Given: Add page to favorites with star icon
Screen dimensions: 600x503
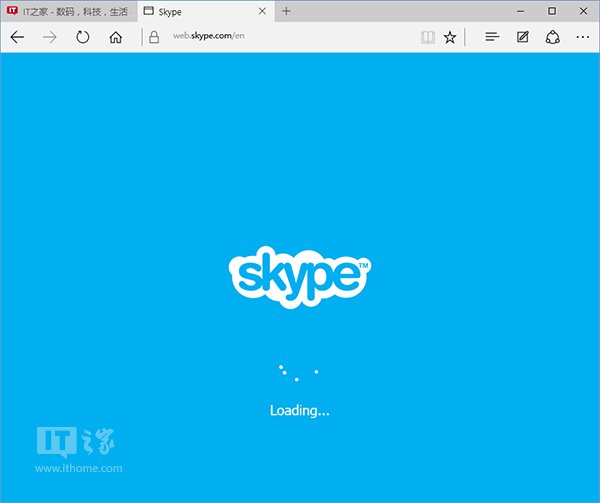Looking at the screenshot, I should click(450, 37).
